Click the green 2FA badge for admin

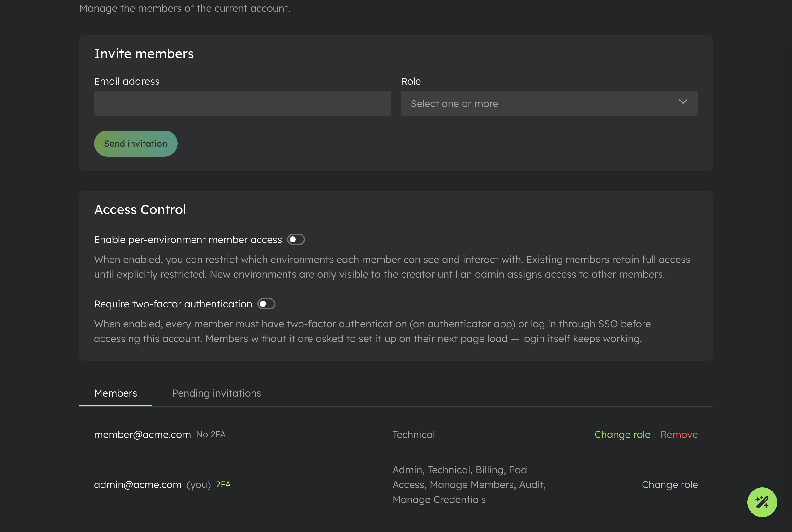[x=223, y=485]
